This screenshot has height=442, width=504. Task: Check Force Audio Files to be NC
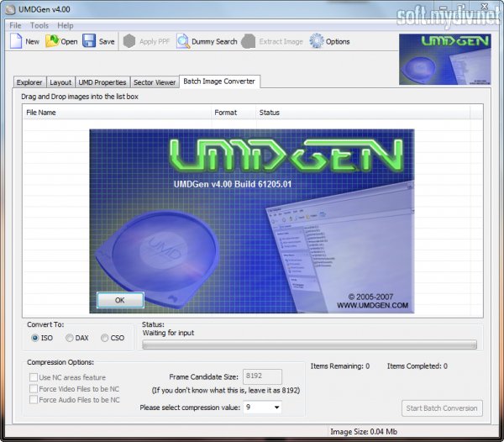34,400
